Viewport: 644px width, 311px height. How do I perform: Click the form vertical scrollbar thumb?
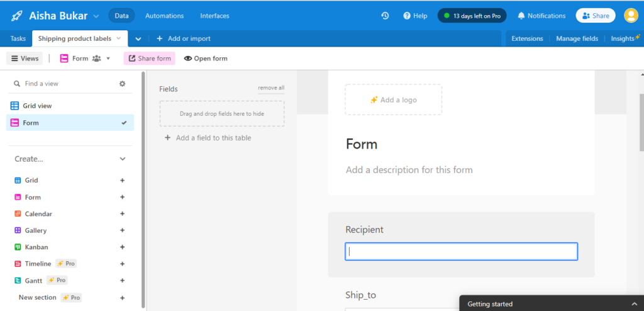point(641,123)
